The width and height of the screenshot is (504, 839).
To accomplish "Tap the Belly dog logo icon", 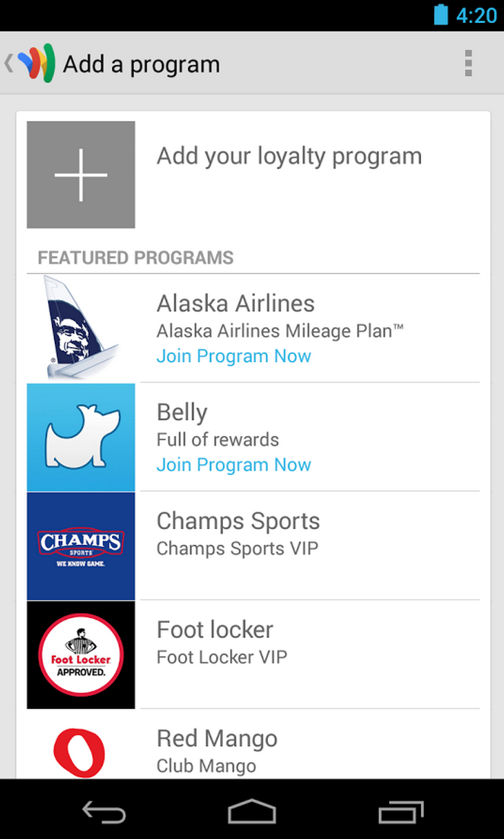I will pos(81,436).
